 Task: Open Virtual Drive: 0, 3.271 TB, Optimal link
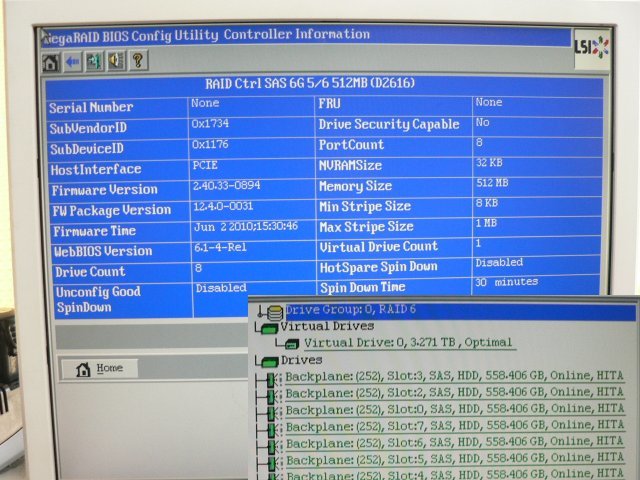pyautogui.click(x=408, y=342)
